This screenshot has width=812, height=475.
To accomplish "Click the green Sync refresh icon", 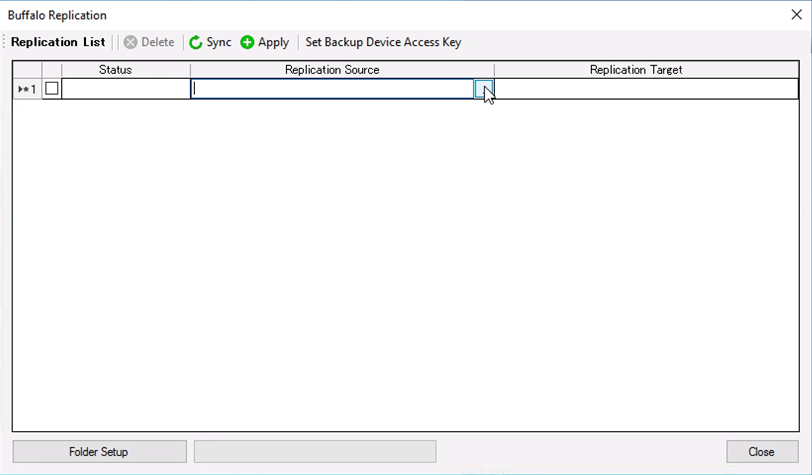I will pos(196,42).
